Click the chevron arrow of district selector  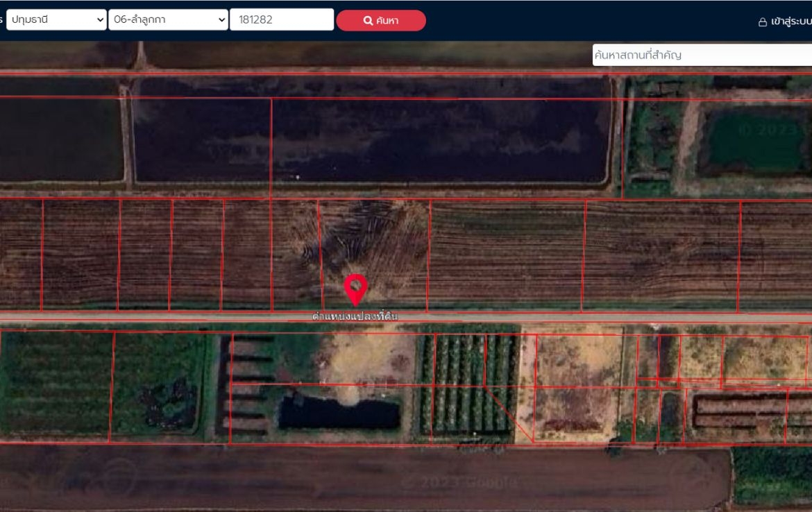coord(221,20)
